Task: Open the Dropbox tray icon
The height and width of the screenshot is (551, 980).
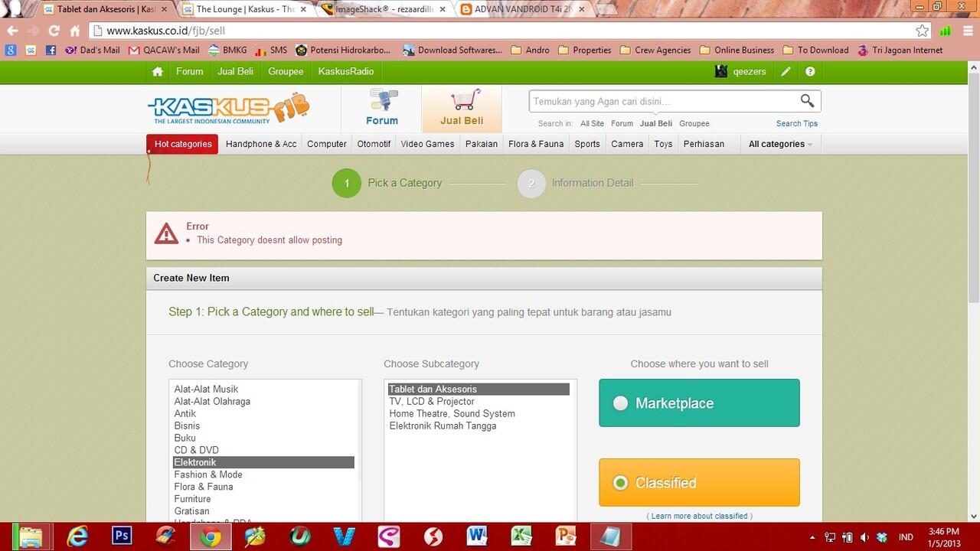Action: pos(882,536)
